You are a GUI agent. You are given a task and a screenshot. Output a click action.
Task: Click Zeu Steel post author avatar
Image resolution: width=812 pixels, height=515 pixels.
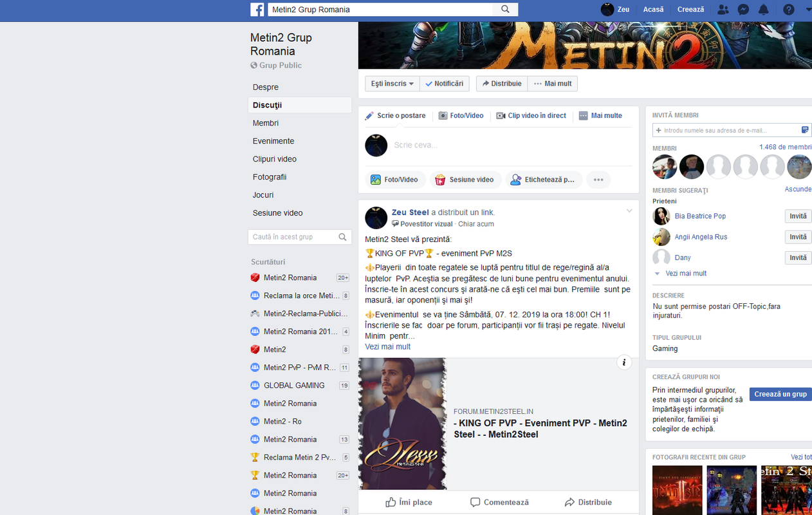(x=376, y=218)
